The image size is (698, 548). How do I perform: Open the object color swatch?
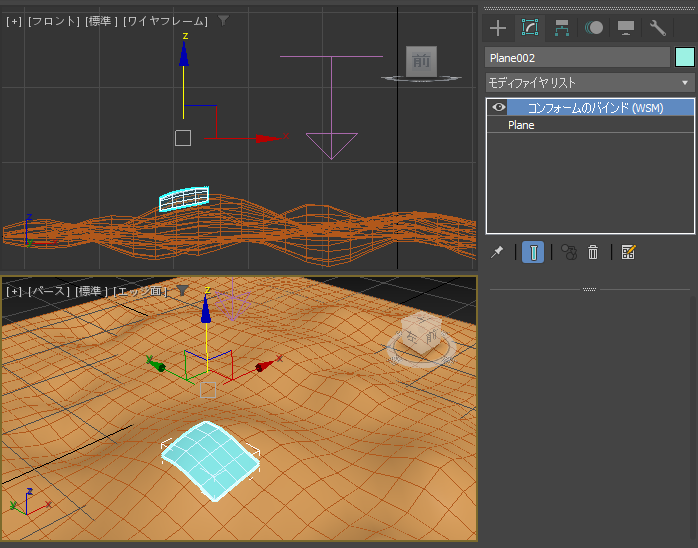coord(685,57)
